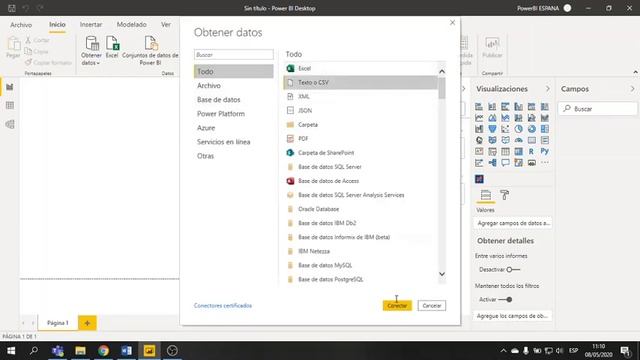Collapse the Visualizaciones pane chevron
This screenshot has width=640, height=360.
pos(548,89)
